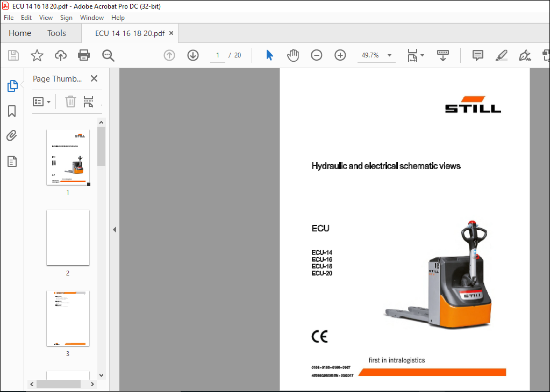
Task: Open the Find text magnifier tool
Action: coord(108,55)
